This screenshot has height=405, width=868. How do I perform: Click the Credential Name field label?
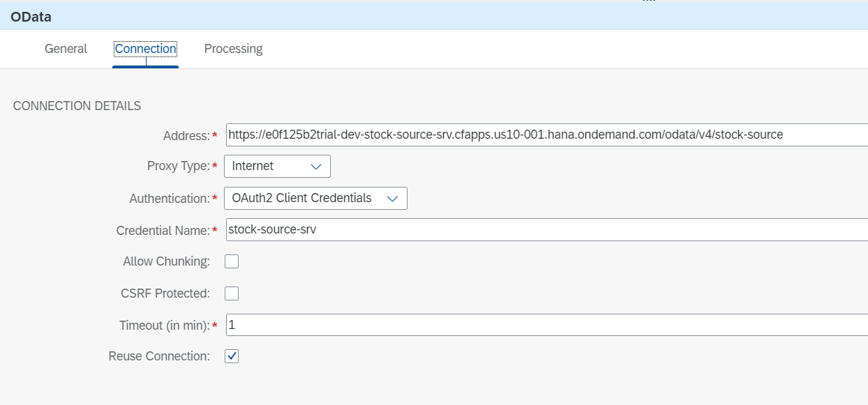163,230
